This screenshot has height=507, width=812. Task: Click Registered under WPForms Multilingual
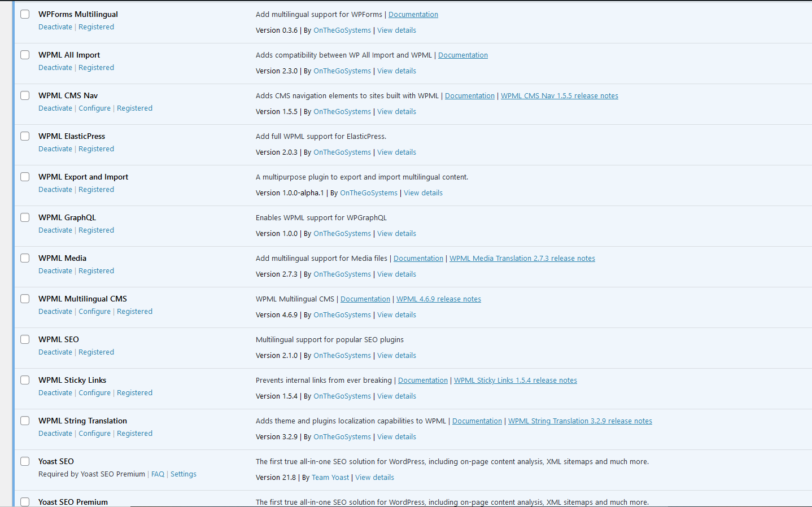[x=96, y=27]
